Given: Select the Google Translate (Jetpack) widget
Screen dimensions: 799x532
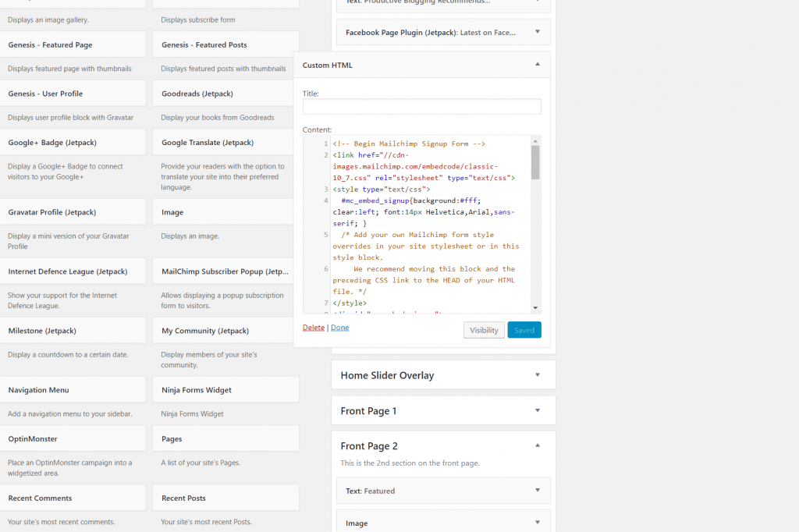Looking at the screenshot, I should [223, 143].
